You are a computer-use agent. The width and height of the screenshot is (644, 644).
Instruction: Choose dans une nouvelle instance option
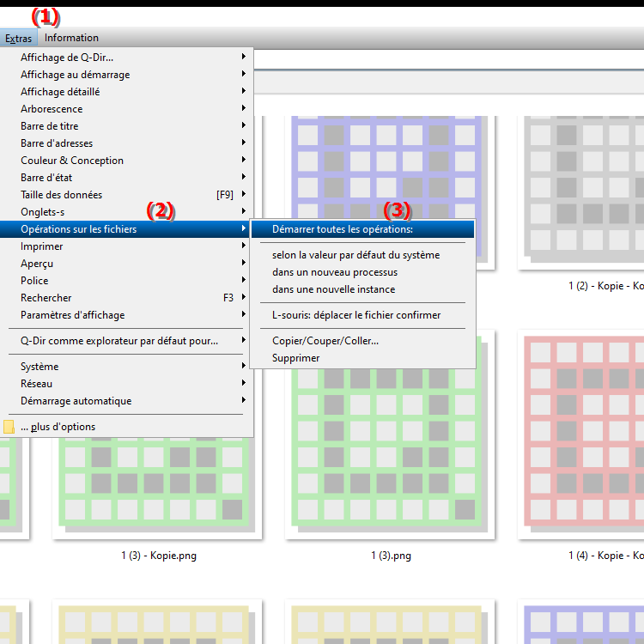(333, 289)
